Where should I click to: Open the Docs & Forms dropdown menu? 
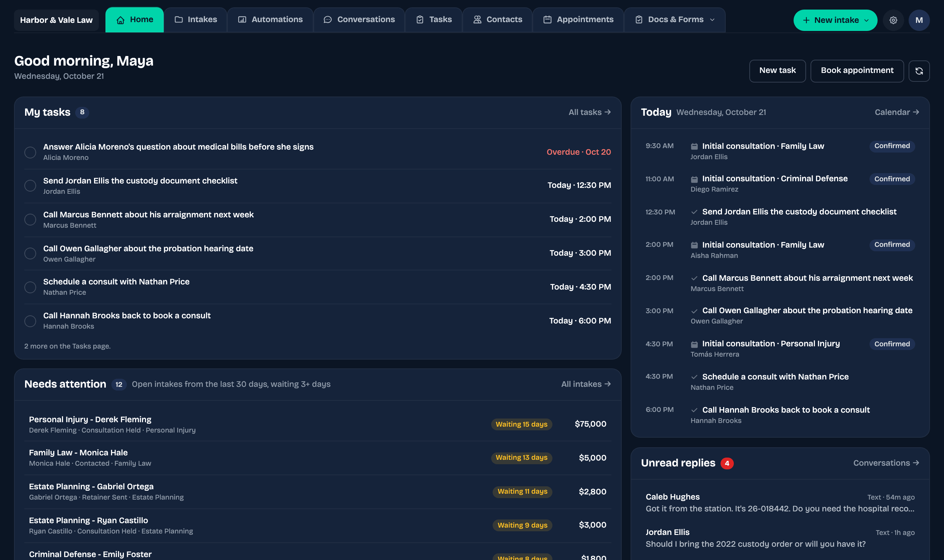click(x=675, y=20)
